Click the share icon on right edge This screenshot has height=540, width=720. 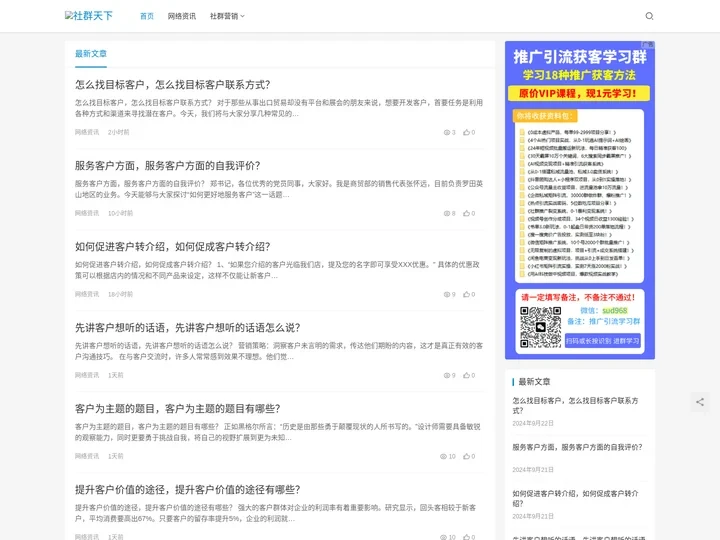coord(700,402)
